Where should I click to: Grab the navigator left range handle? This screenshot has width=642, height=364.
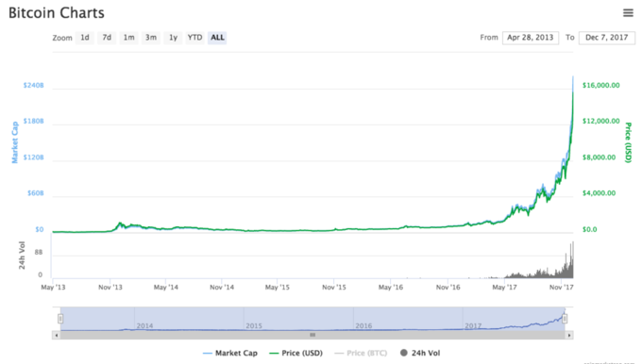pos(60,318)
